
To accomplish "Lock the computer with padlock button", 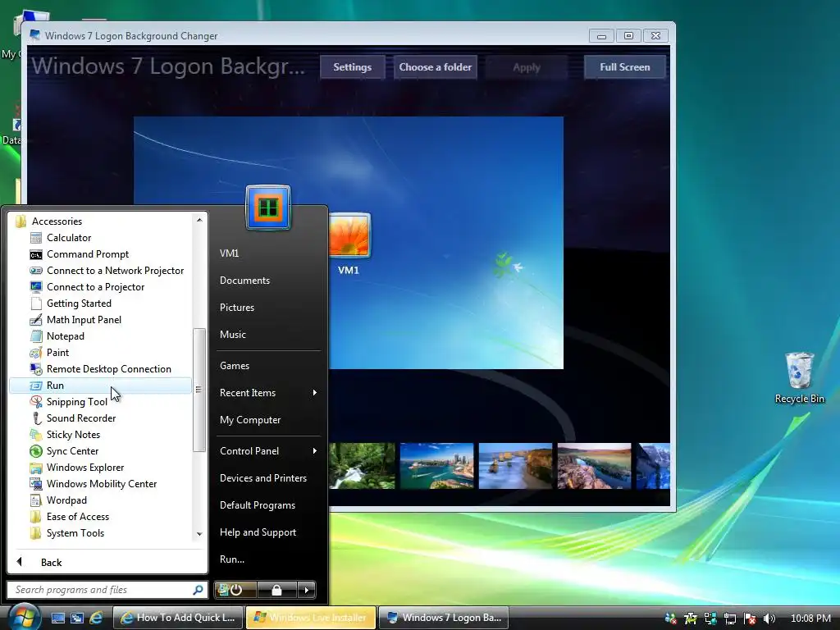I will (277, 590).
